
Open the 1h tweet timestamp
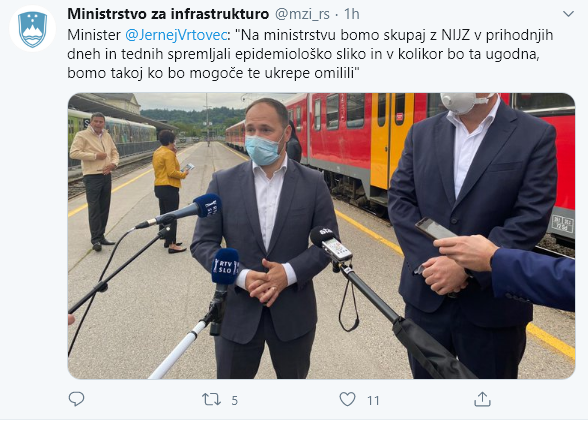[352, 14]
